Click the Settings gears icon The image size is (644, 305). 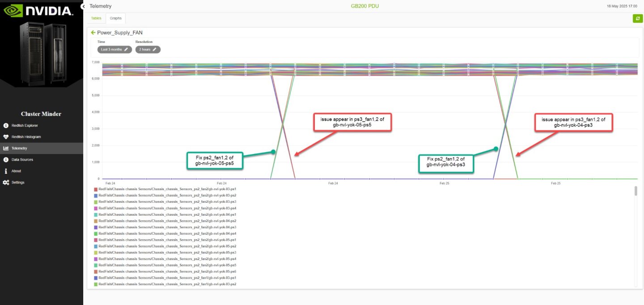click(6, 183)
